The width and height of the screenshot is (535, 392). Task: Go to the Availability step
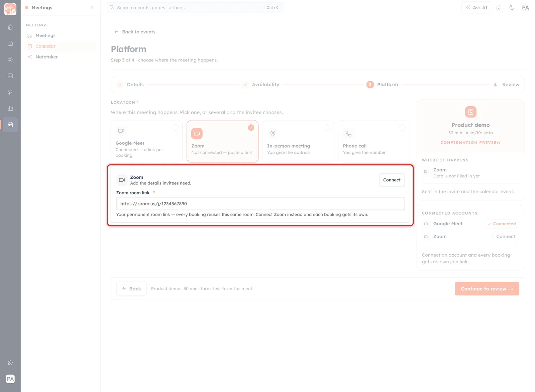[261, 85]
